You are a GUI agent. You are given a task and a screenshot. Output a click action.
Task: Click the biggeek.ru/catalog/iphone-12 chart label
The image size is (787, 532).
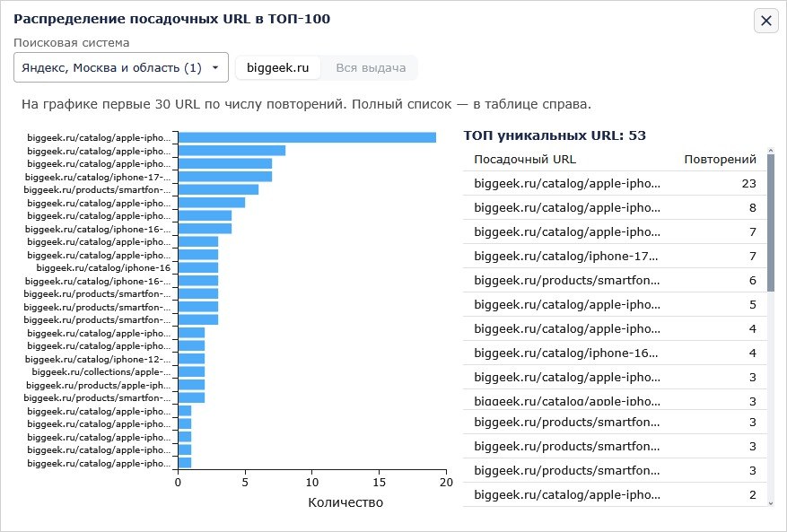tap(98, 359)
